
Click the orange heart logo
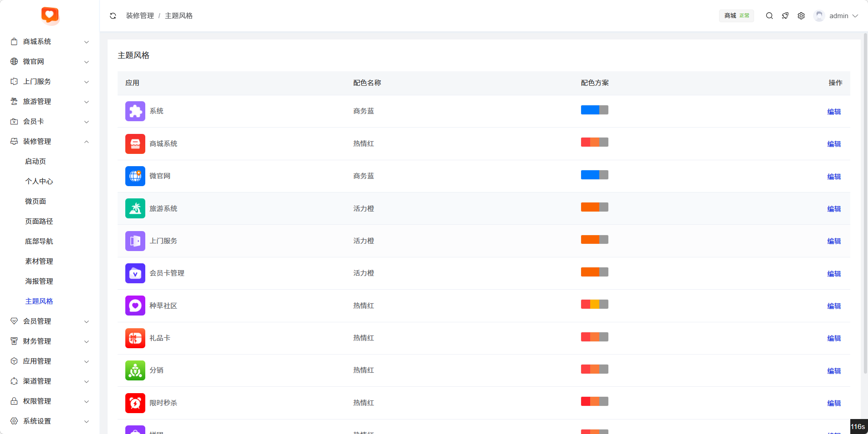(50, 15)
